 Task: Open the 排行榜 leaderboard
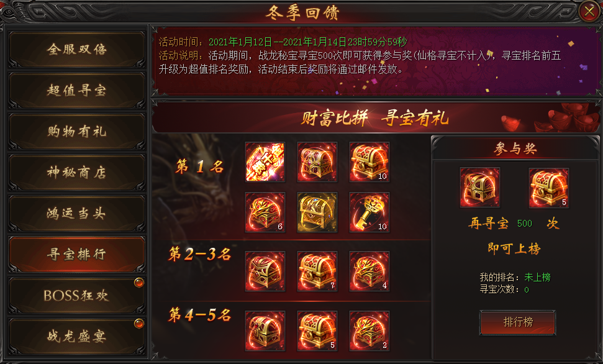click(x=518, y=322)
